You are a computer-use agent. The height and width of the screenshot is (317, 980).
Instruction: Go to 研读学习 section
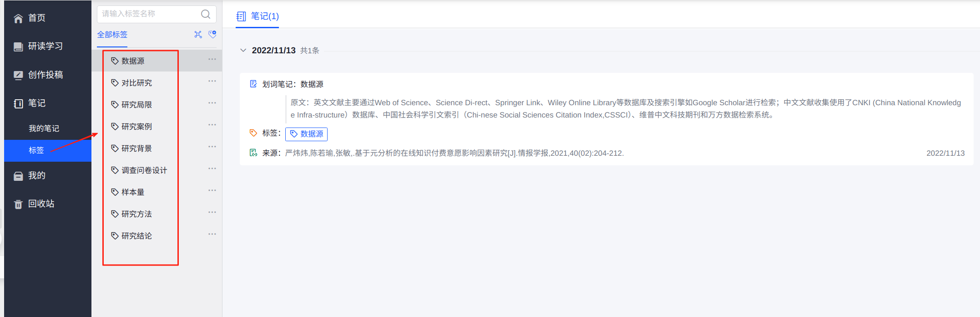pyautogui.click(x=45, y=46)
